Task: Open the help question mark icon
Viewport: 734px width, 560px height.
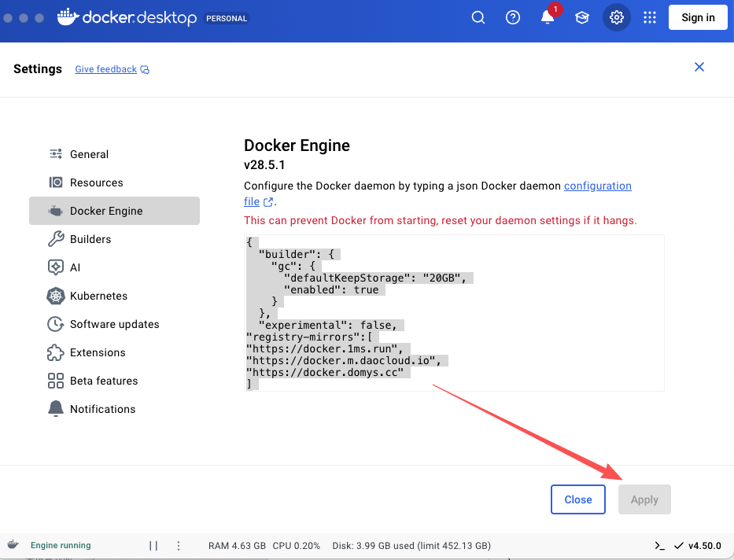Action: pyautogui.click(x=513, y=18)
